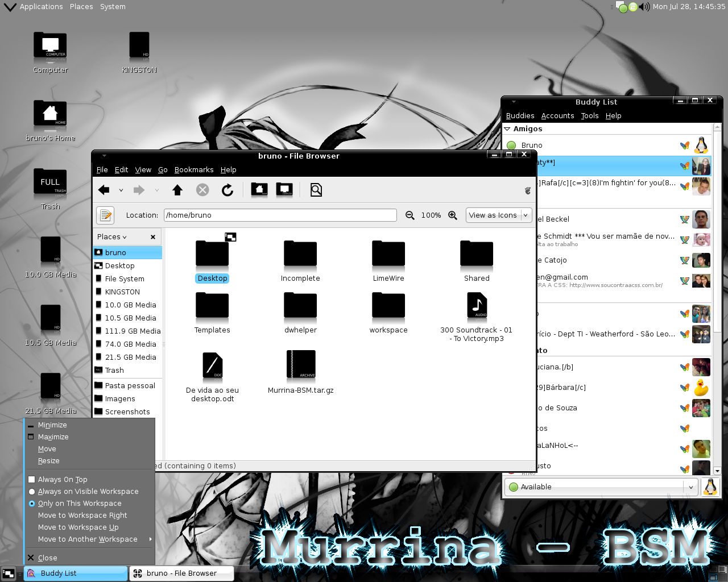Open forward history dropdown arrow
728x582 pixels.
tap(156, 190)
